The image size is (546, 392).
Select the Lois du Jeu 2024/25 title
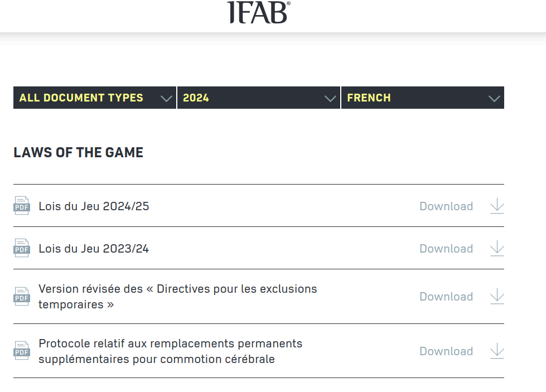[93, 206]
